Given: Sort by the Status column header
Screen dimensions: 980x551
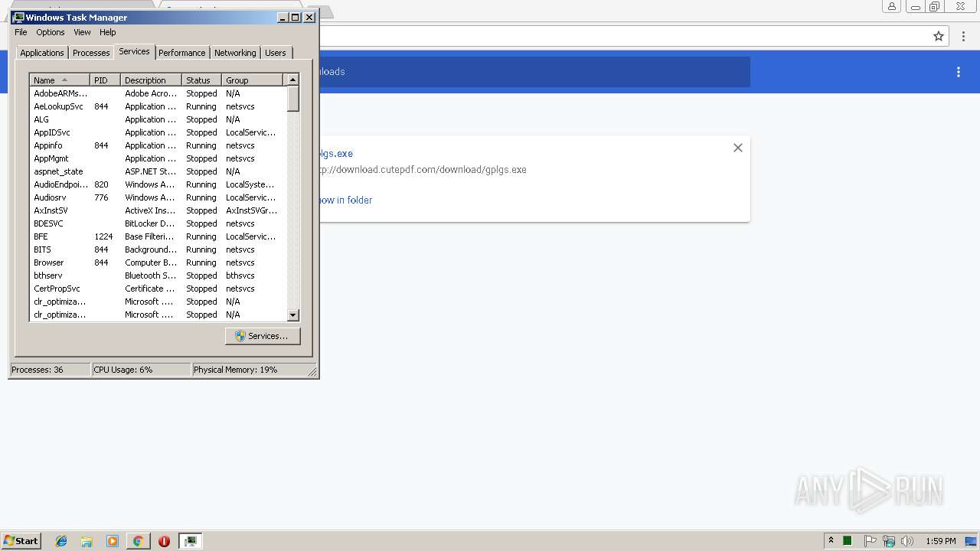Looking at the screenshot, I should coord(202,80).
